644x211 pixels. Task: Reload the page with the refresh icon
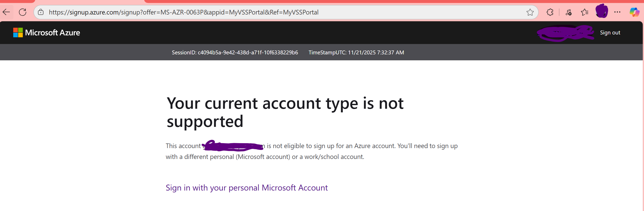[23, 12]
